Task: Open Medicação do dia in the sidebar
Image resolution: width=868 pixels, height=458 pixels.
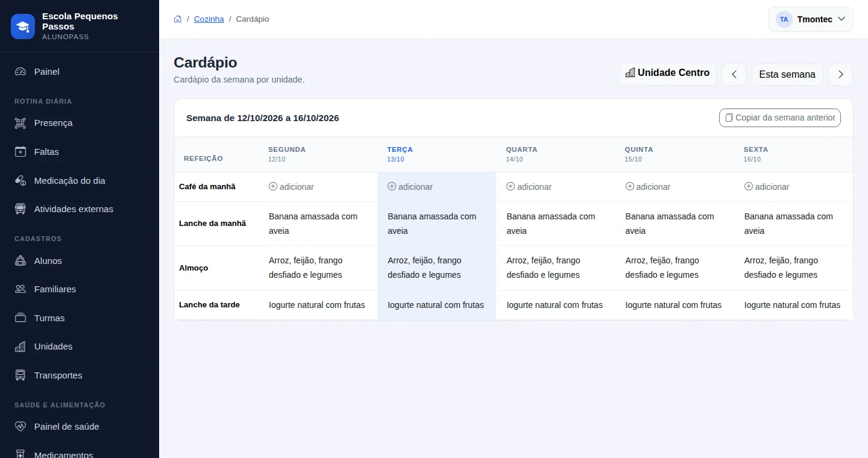Action: coord(80,181)
